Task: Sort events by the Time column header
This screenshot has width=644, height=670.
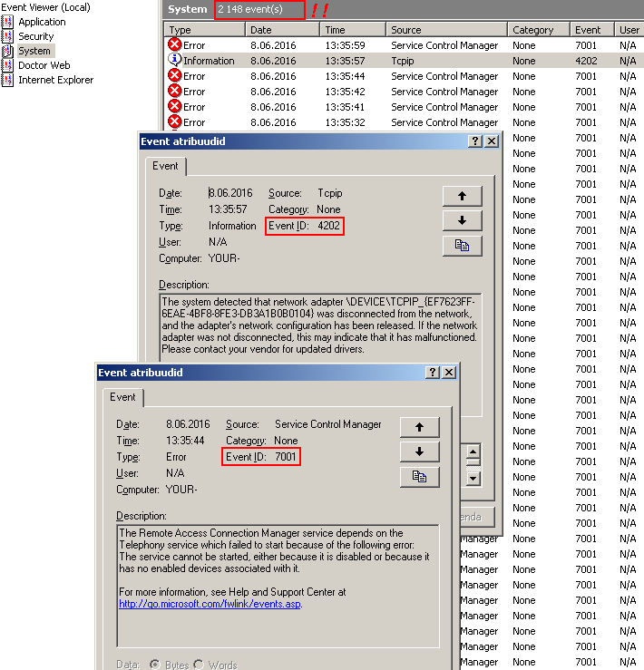Action: (353, 30)
